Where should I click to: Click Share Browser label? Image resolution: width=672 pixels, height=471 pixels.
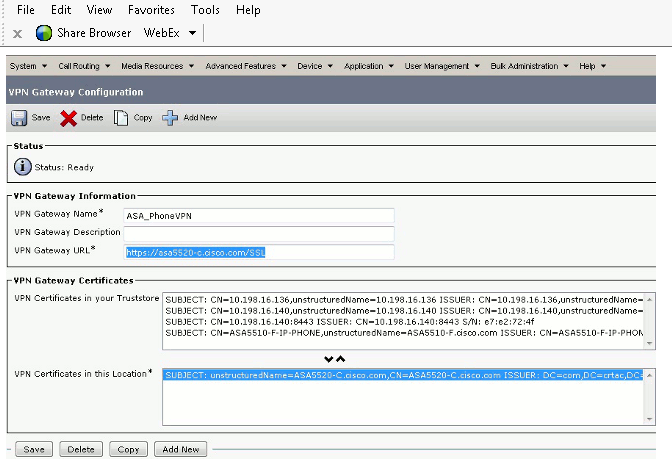94,33
